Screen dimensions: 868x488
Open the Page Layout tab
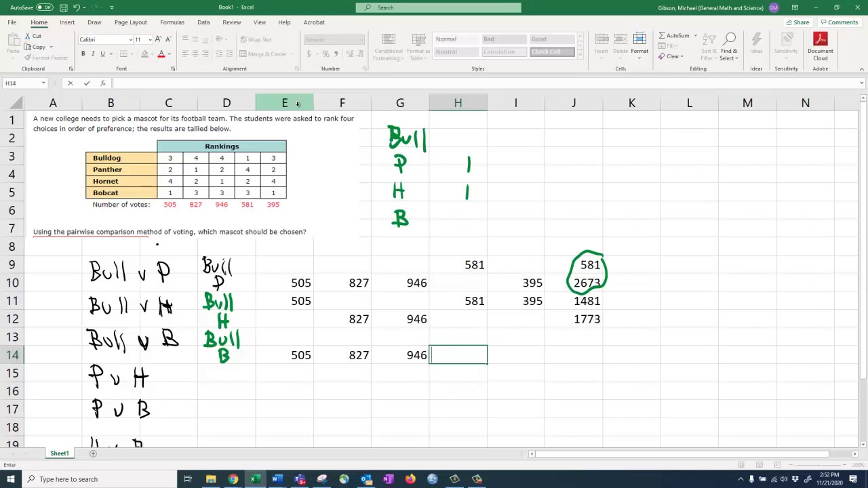click(131, 22)
